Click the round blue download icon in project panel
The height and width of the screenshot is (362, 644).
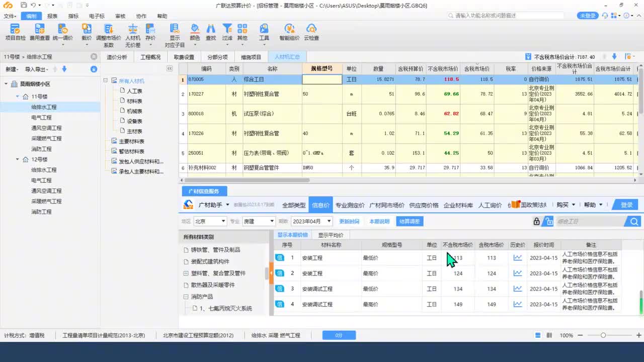point(94,69)
